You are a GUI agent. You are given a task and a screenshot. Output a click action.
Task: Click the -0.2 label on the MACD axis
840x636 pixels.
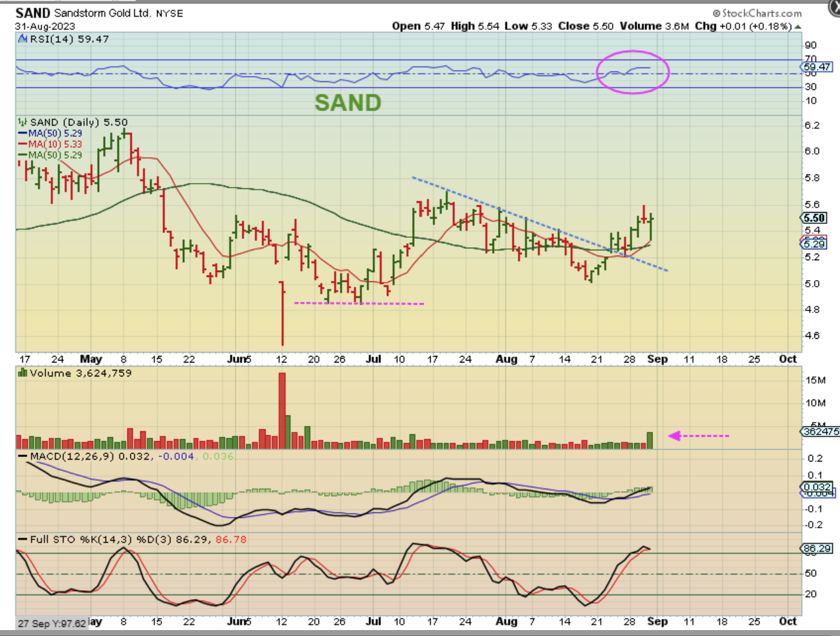pyautogui.click(x=812, y=525)
